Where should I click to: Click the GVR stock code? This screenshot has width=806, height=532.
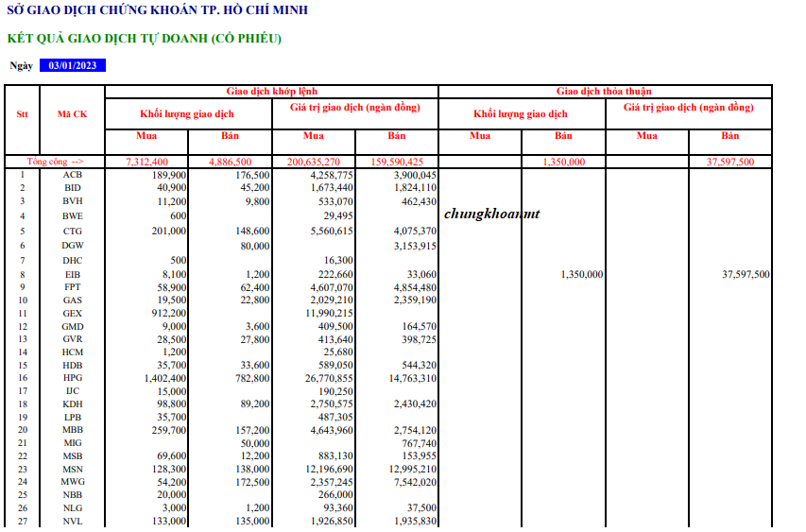point(73,339)
